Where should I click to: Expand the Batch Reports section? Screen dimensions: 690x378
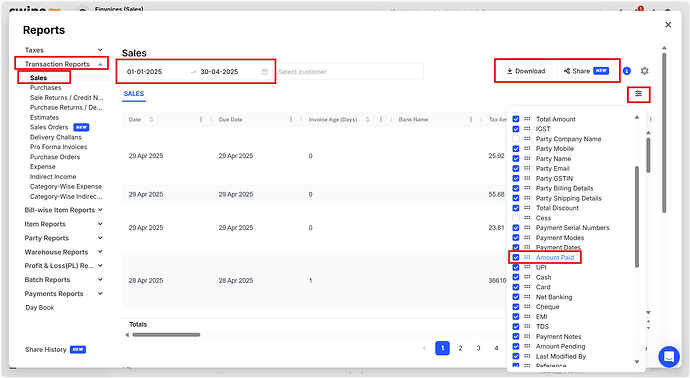click(x=64, y=280)
